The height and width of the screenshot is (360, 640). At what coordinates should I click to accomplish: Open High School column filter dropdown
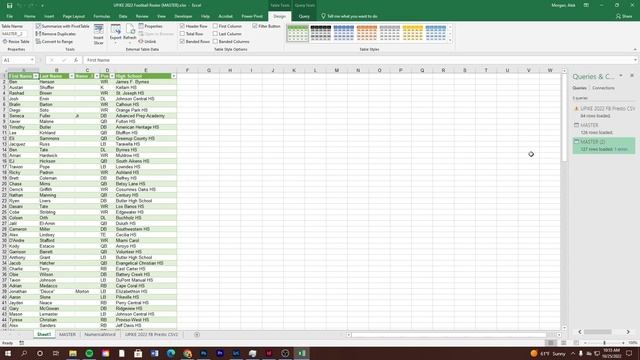173,76
